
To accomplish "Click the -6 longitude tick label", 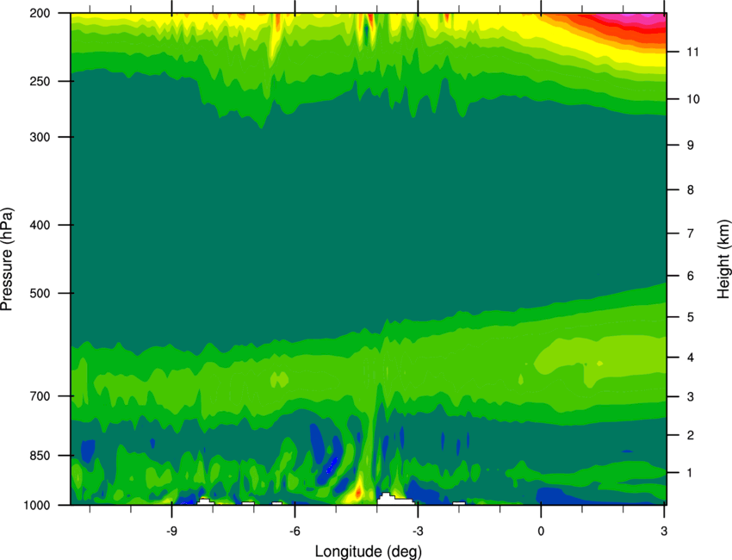I will tap(295, 532).
